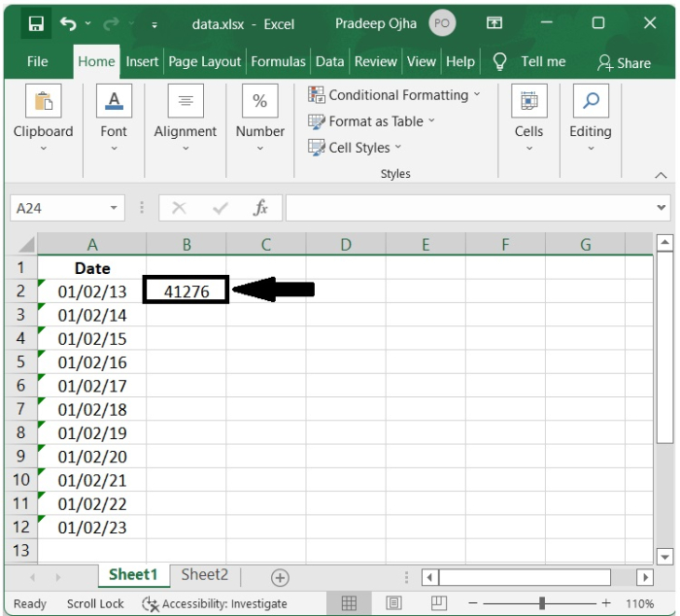Switch to Normal view icon
Screen dimensions: 680x616
click(x=349, y=603)
